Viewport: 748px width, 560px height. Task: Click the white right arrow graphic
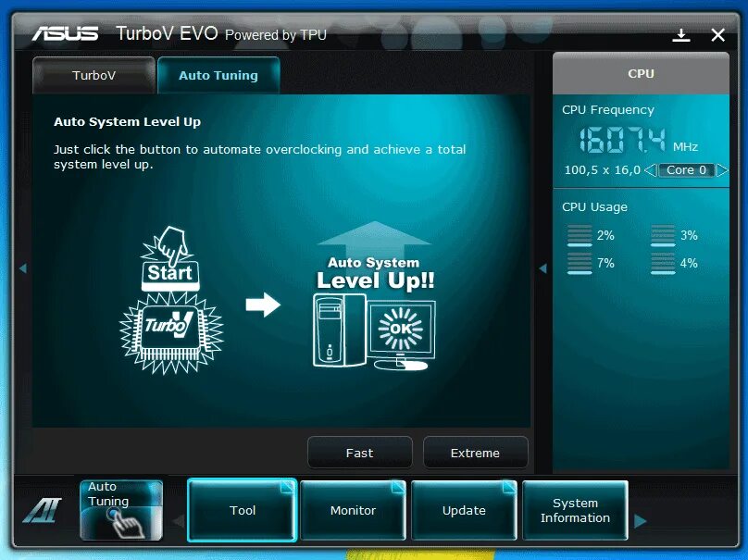click(263, 305)
